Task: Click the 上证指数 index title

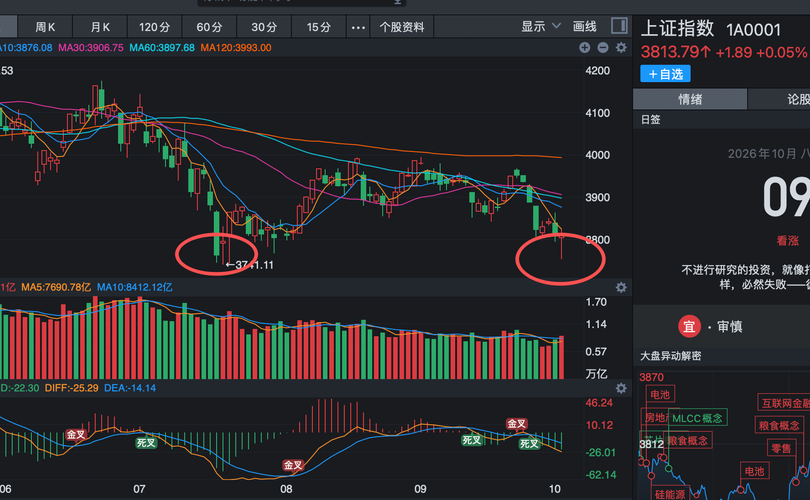Action: point(677,29)
